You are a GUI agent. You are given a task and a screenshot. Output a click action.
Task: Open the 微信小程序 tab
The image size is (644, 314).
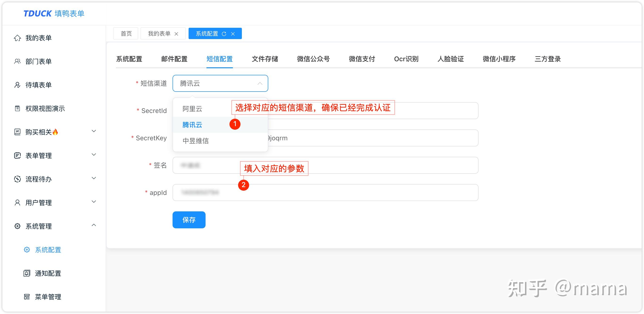pyautogui.click(x=499, y=59)
